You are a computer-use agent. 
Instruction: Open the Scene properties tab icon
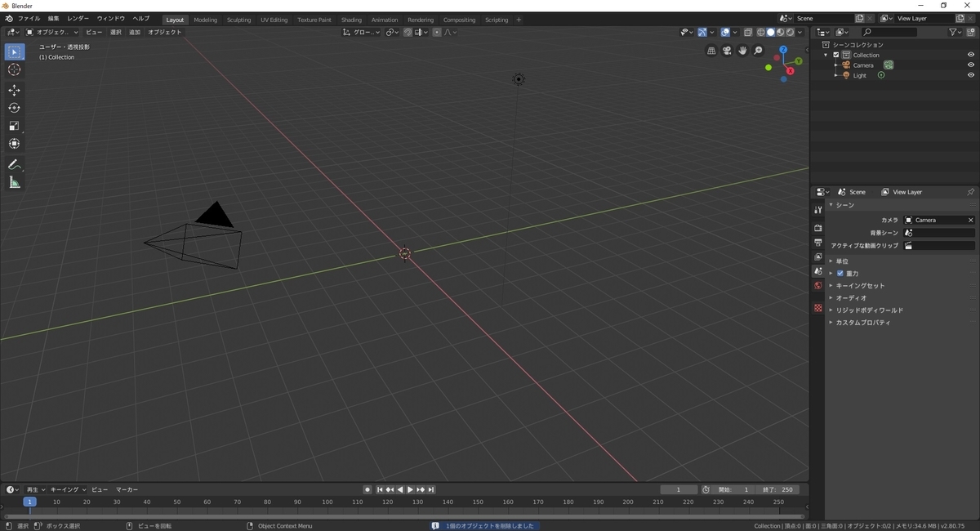(817, 271)
